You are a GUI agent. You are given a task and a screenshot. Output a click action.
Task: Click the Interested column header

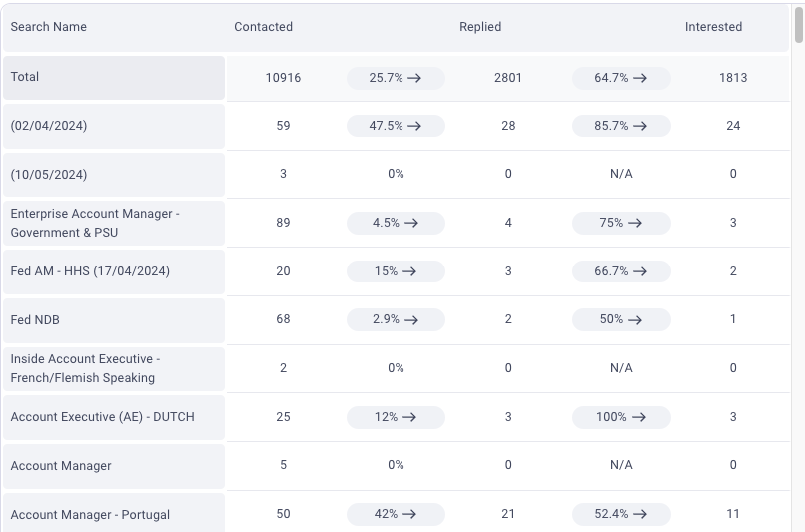click(714, 27)
